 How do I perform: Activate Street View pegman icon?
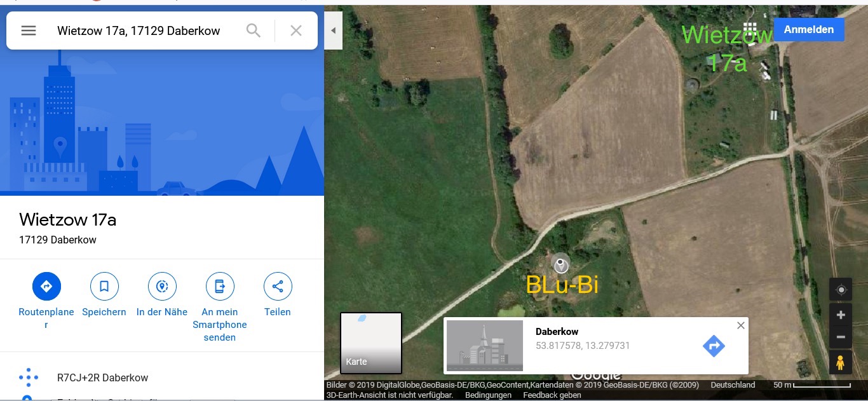coord(841,363)
